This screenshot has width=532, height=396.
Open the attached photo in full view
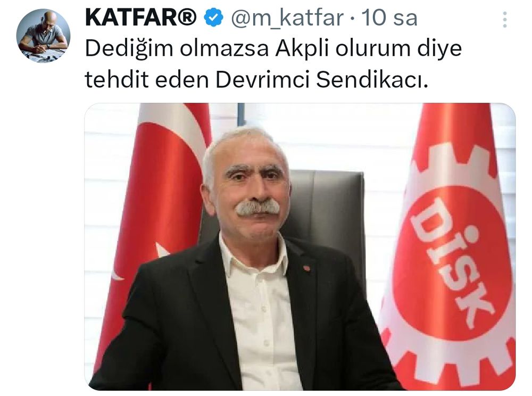pos(300,246)
